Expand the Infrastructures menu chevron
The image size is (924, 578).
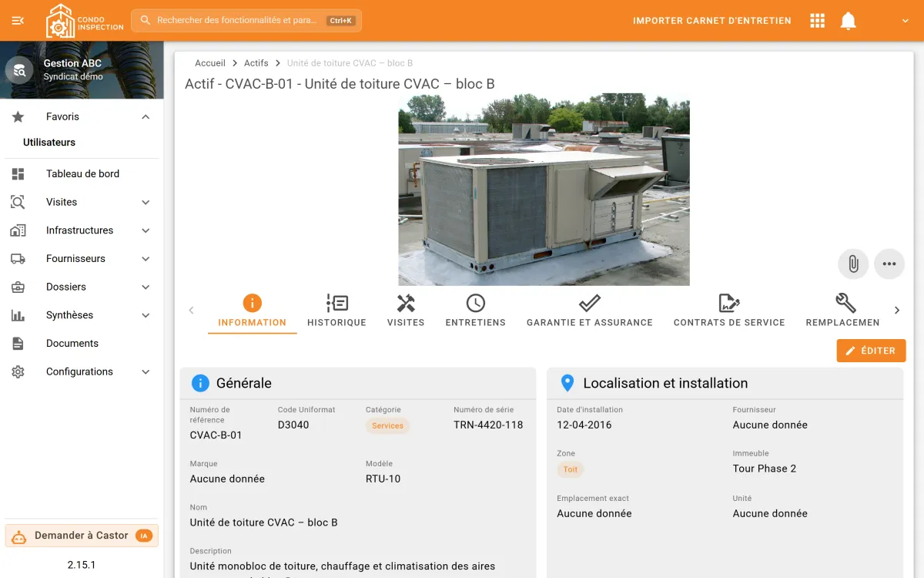click(146, 230)
